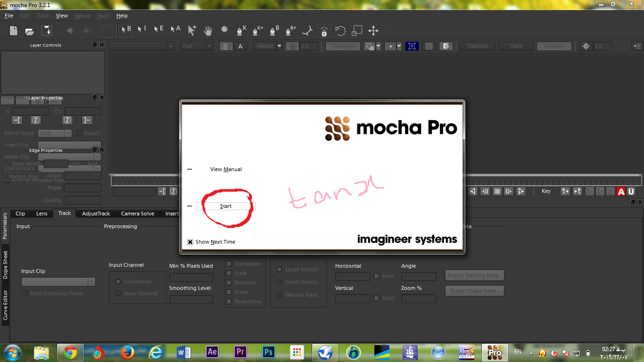The image size is (644, 362).
Task: Select the Large Motion radio button
Action: [x=279, y=269]
